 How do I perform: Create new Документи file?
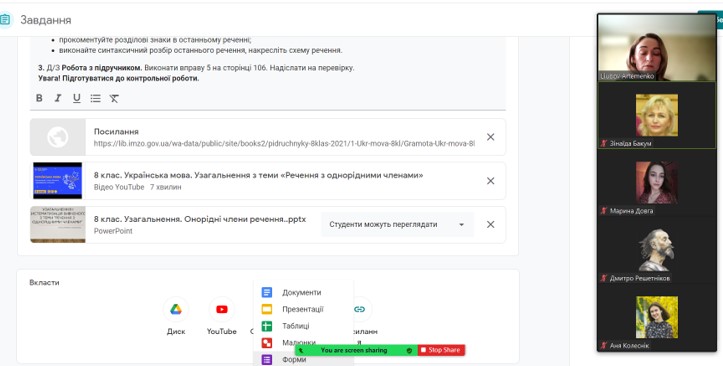[x=303, y=292]
